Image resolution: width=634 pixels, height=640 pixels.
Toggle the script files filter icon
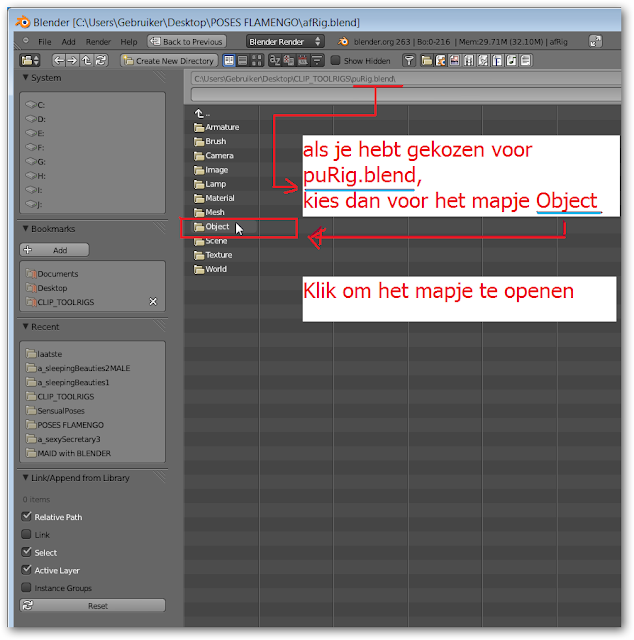pos(483,60)
